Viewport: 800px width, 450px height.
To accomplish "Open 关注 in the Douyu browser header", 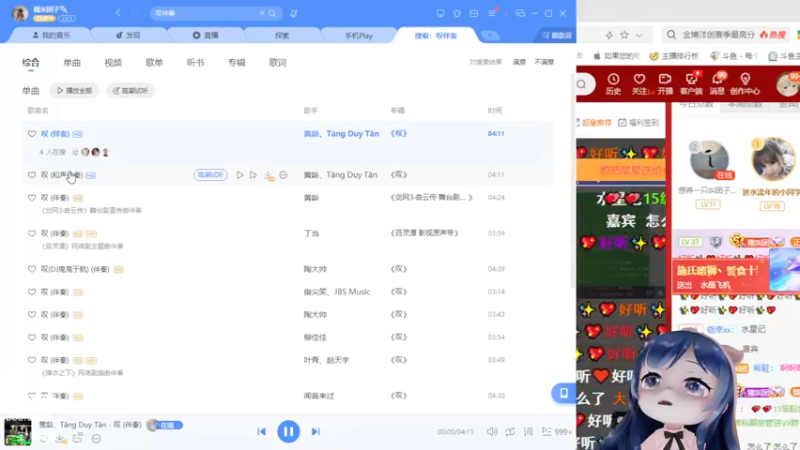I will click(x=640, y=84).
